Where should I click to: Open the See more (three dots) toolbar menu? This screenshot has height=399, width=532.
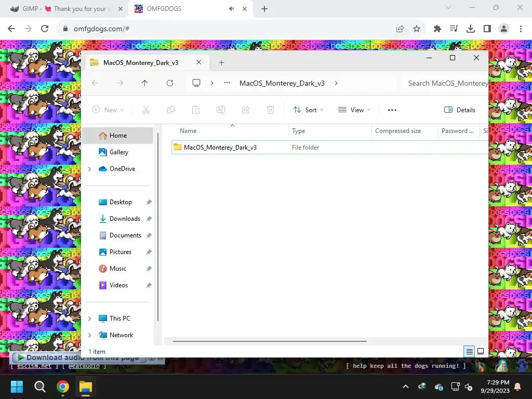[x=392, y=110]
